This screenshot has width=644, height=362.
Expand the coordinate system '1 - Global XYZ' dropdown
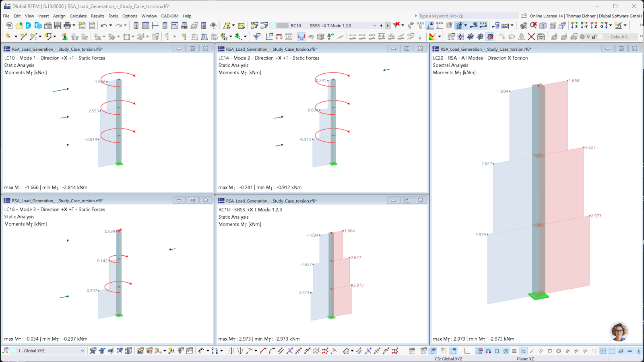coord(83,351)
